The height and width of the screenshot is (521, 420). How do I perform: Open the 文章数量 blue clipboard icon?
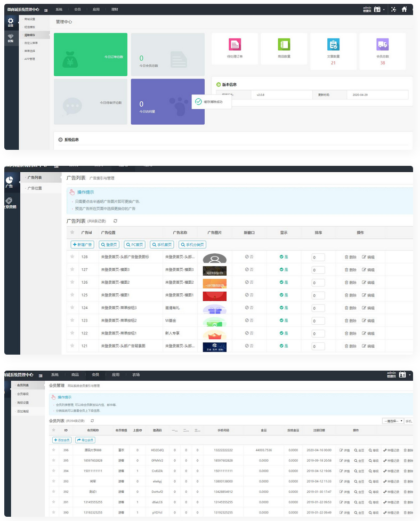pos(333,44)
